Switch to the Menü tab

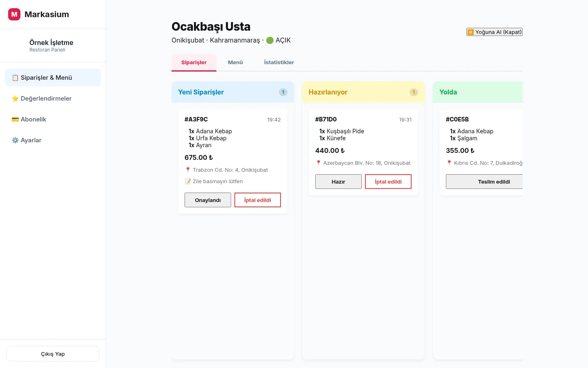coord(235,63)
